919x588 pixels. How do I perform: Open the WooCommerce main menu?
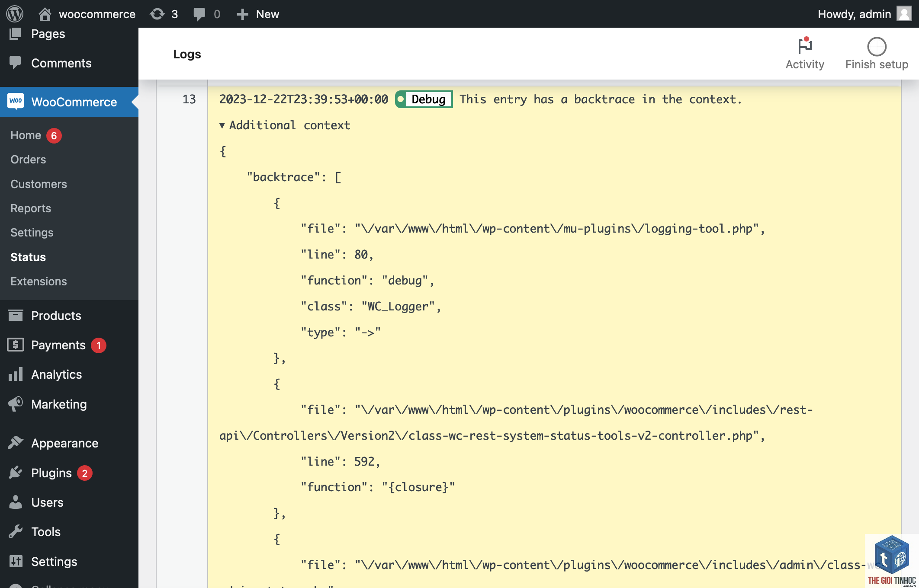click(x=74, y=102)
